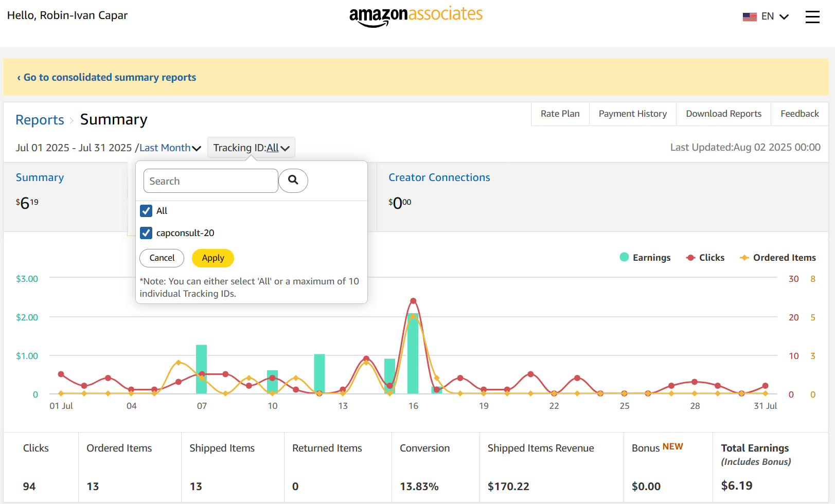Open the Feedback tab
The image size is (835, 504).
tap(800, 114)
